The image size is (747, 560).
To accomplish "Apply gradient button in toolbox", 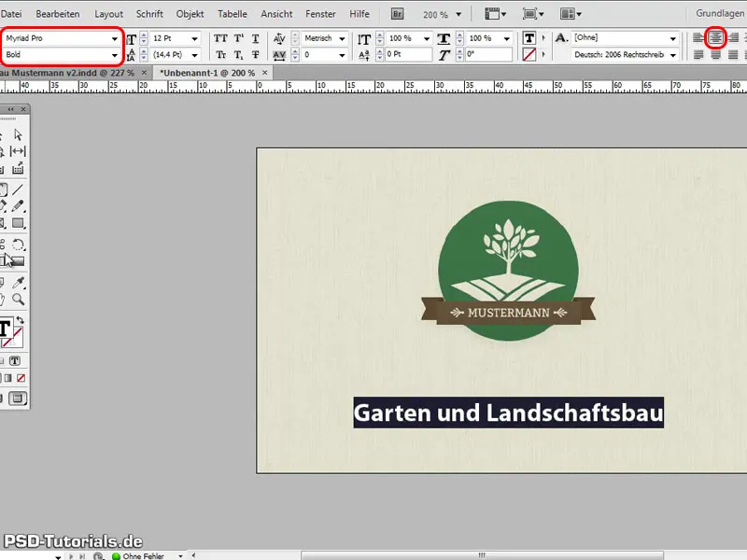I will [x=7, y=378].
